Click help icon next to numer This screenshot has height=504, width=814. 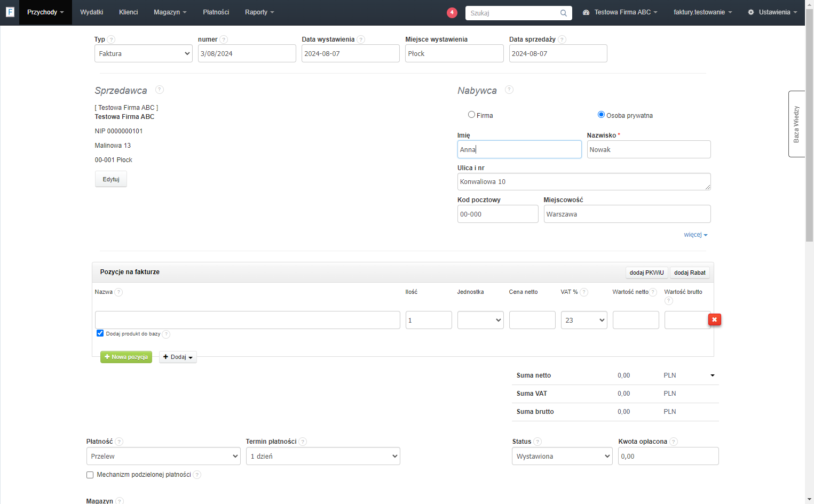tap(224, 39)
